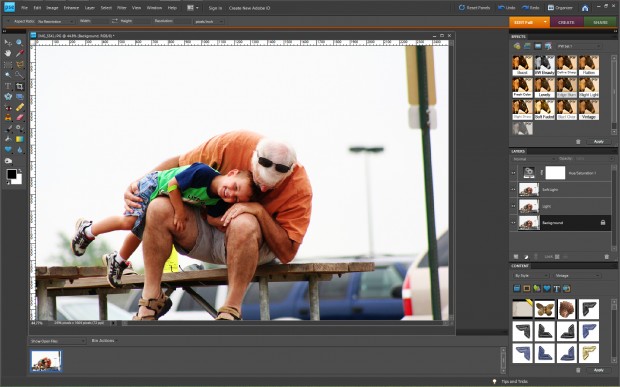
Task: Select the Magic Wand tool
Action: tap(8, 75)
